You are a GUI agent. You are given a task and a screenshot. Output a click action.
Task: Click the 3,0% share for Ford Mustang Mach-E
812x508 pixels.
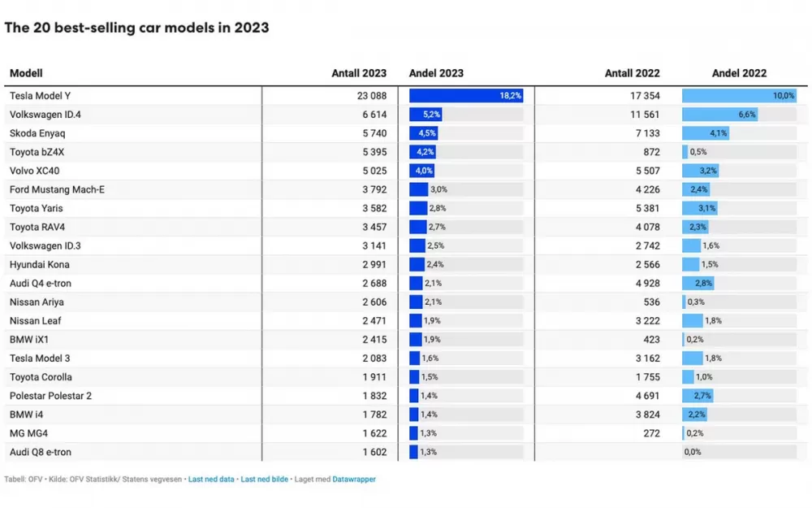438,189
